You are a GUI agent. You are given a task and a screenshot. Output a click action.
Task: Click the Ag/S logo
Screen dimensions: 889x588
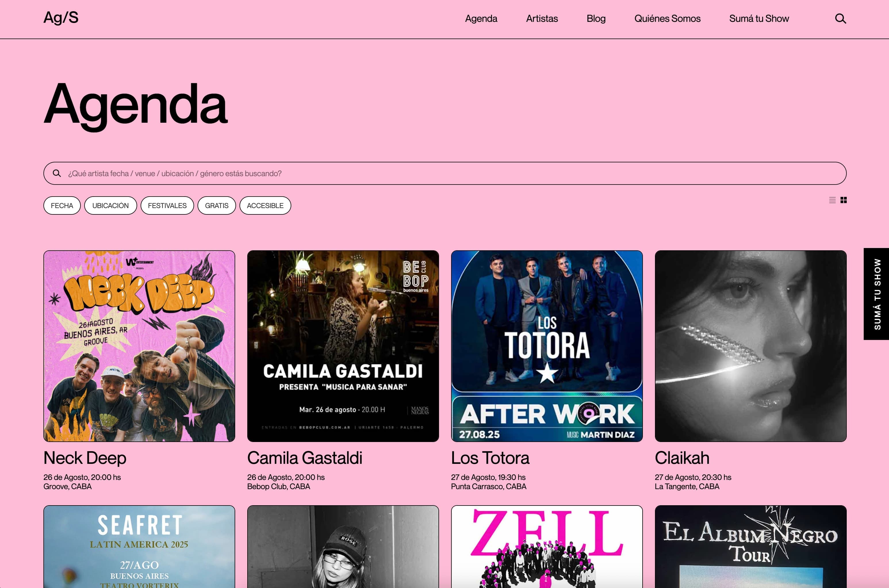coord(61,18)
